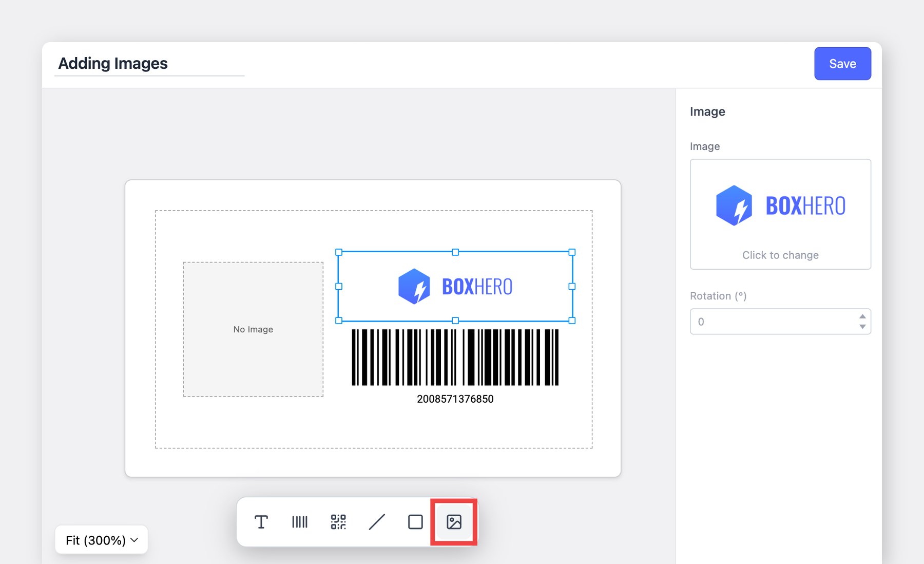Screen dimensions: 924x564
Task: Choose the QR code tool
Action: (x=338, y=522)
